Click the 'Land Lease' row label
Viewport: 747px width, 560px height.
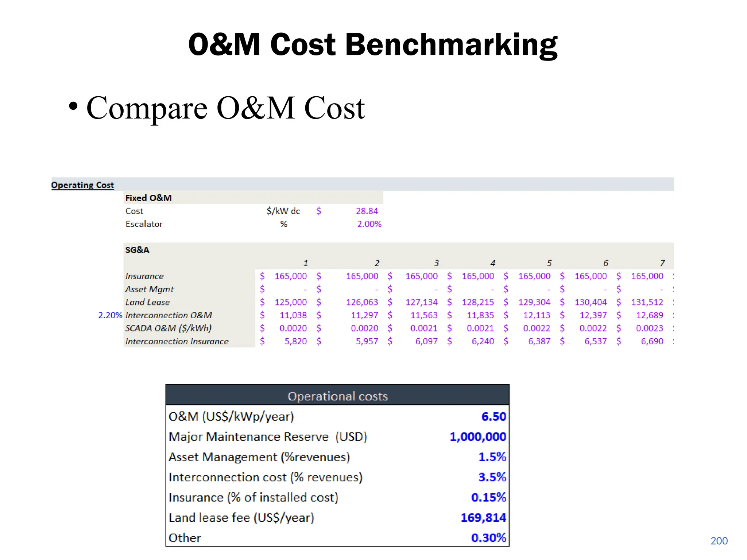(x=147, y=302)
